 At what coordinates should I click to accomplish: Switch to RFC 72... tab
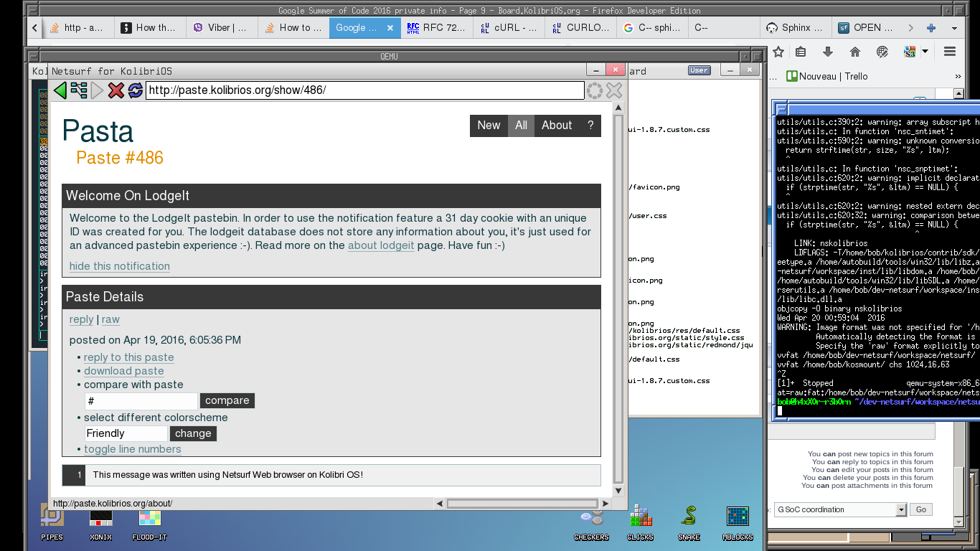pyautogui.click(x=438, y=28)
